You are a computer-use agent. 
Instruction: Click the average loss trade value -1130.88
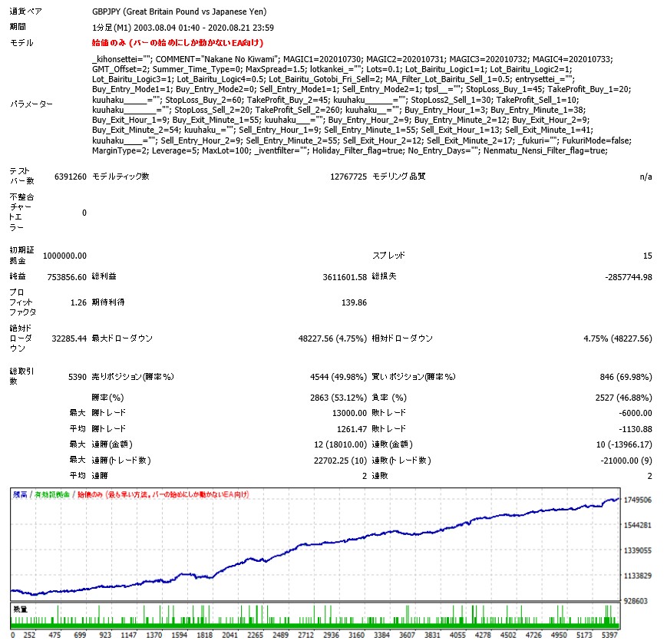tap(635, 429)
